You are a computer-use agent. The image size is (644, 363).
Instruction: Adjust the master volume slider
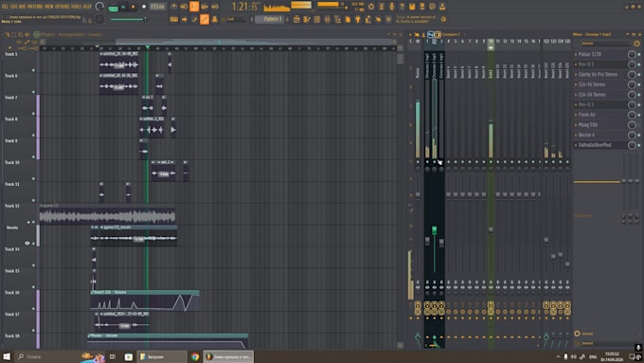(x=128, y=19)
